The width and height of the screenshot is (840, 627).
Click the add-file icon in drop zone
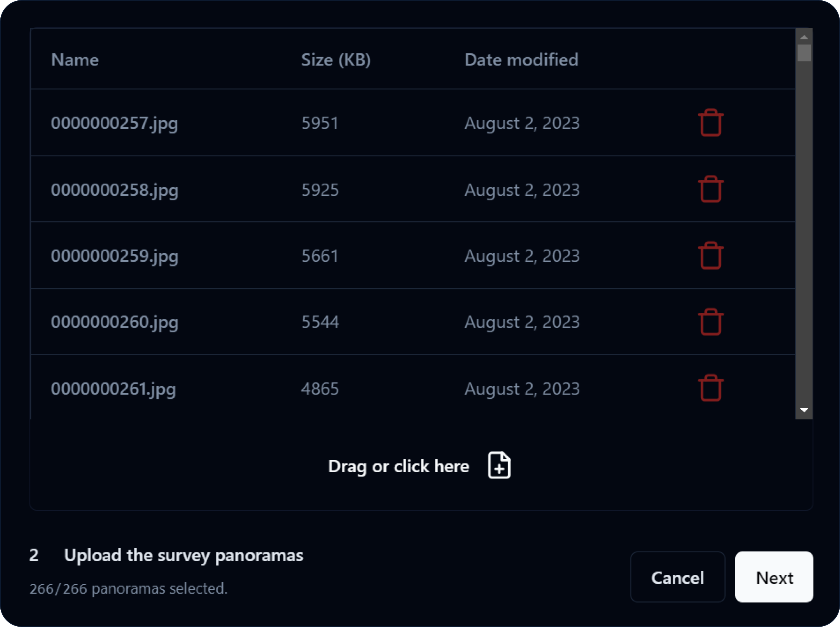pos(499,465)
